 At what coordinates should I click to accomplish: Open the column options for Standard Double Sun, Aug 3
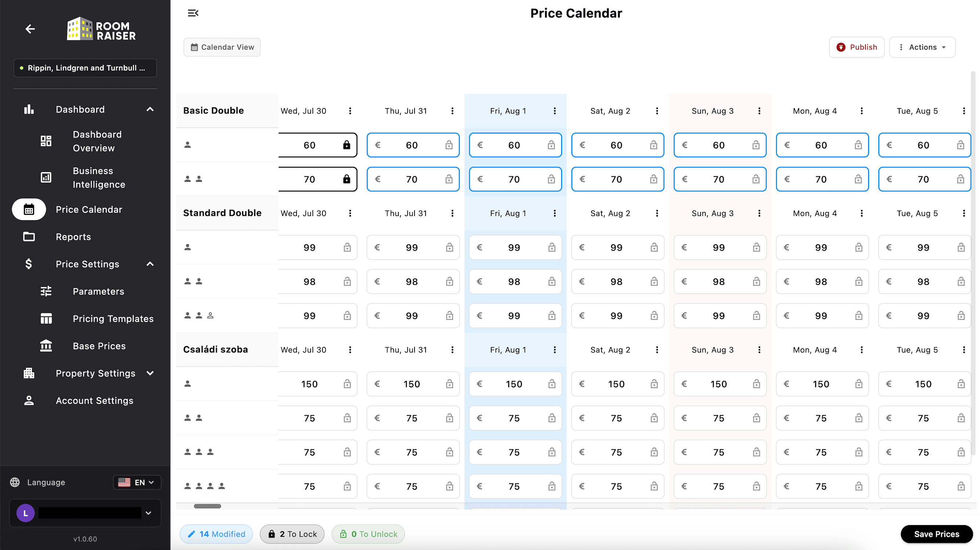pyautogui.click(x=759, y=213)
